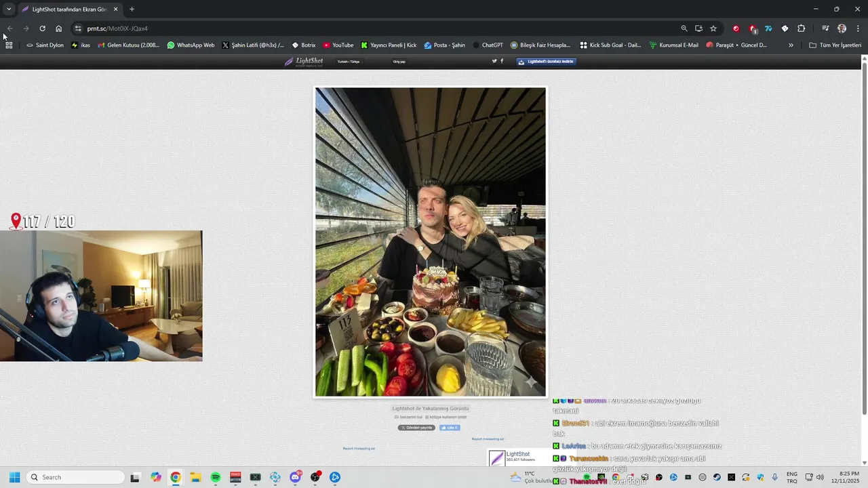The image size is (868, 488).
Task: Click the address bar URL field
Action: [380, 28]
